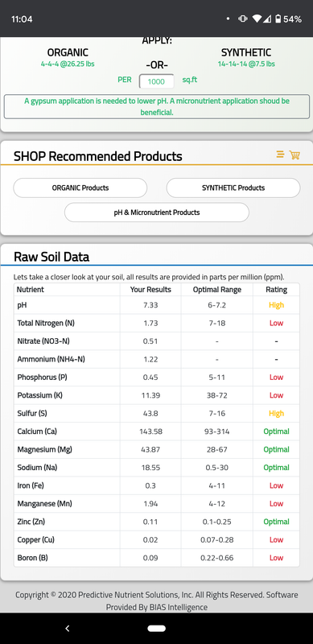The height and width of the screenshot is (644, 313).
Task: Tap the Low rating for Boron
Action: 276,558
